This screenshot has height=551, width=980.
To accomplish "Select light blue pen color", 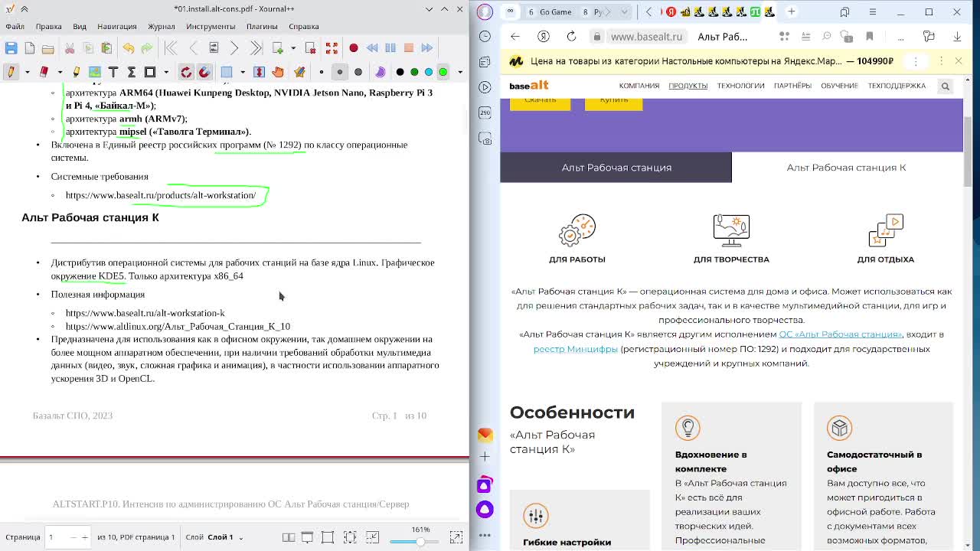I will (x=429, y=72).
